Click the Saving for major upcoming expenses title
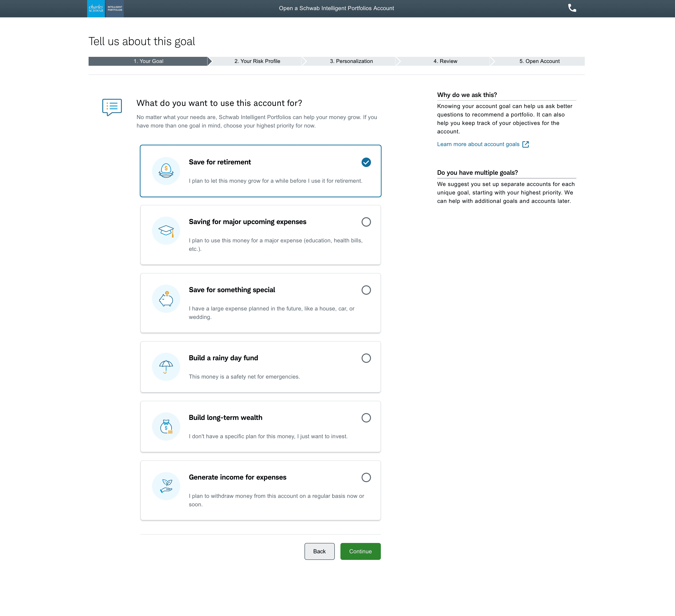Viewport: 675px width, 616px height. pos(247,222)
